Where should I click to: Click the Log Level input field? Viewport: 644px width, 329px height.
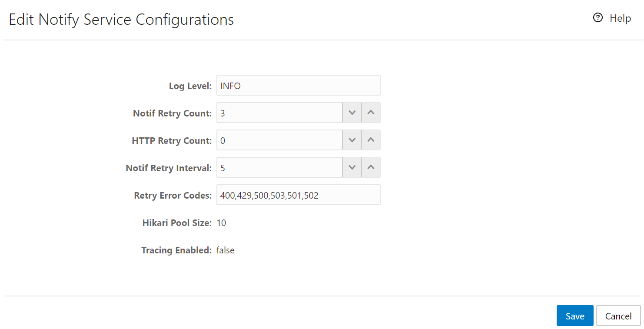[299, 86]
